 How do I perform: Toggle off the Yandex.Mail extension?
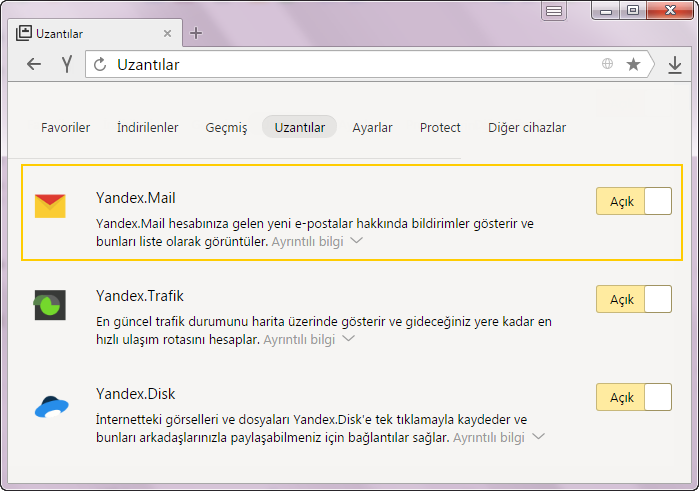point(633,201)
